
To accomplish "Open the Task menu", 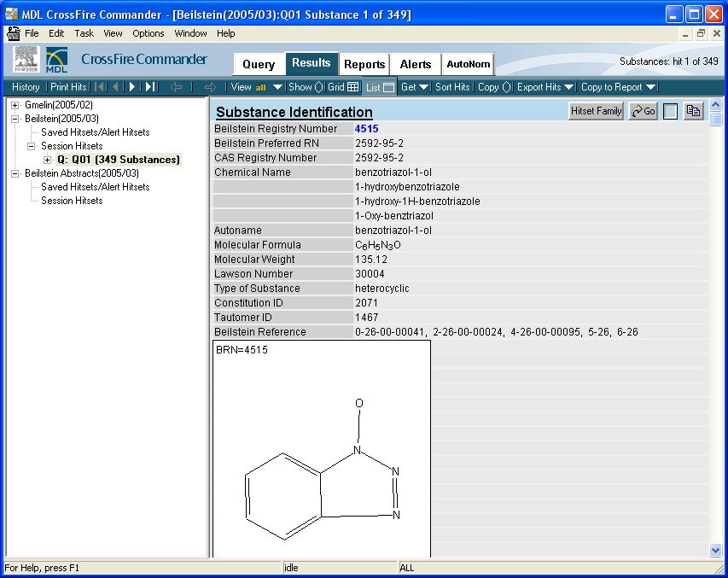I will coord(84,33).
